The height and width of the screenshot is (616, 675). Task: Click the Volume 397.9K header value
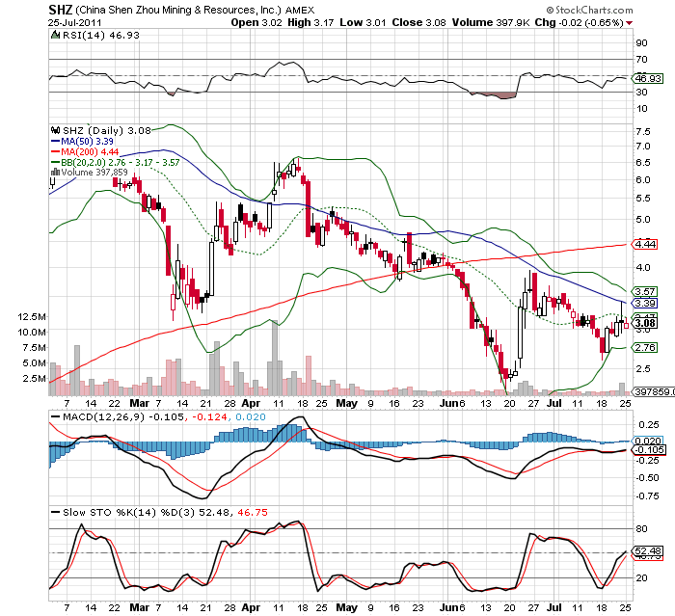[490, 22]
